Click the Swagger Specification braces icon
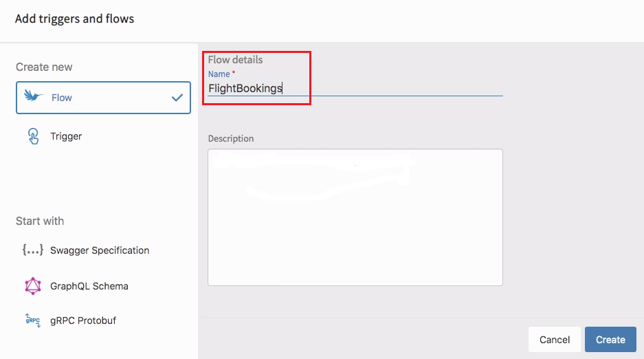 click(33, 250)
